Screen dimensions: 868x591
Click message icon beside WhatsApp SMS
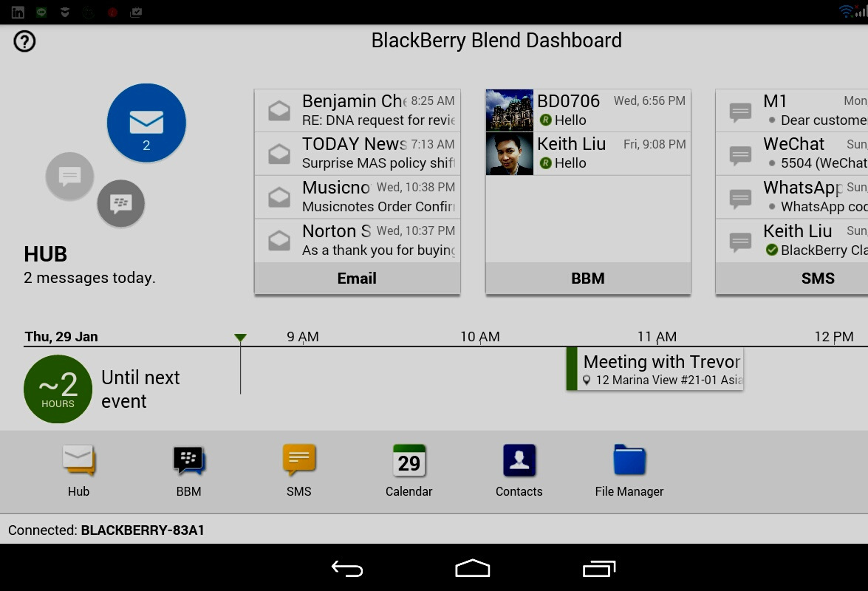(740, 198)
